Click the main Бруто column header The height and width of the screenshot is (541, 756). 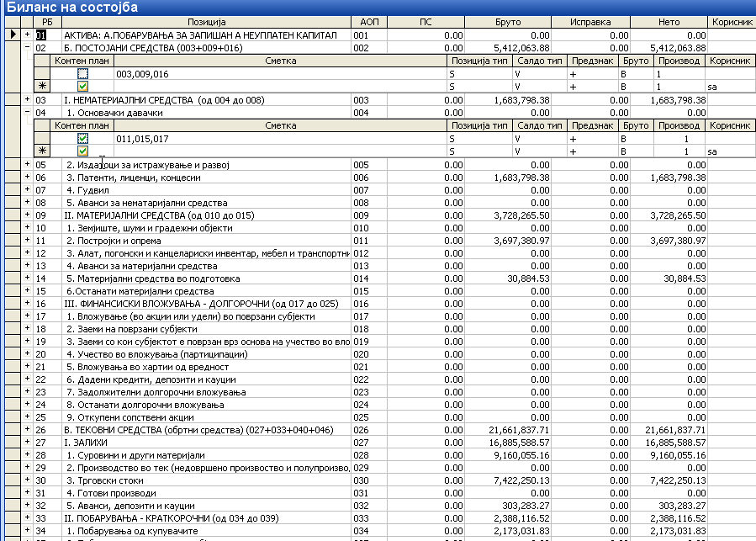click(x=508, y=22)
